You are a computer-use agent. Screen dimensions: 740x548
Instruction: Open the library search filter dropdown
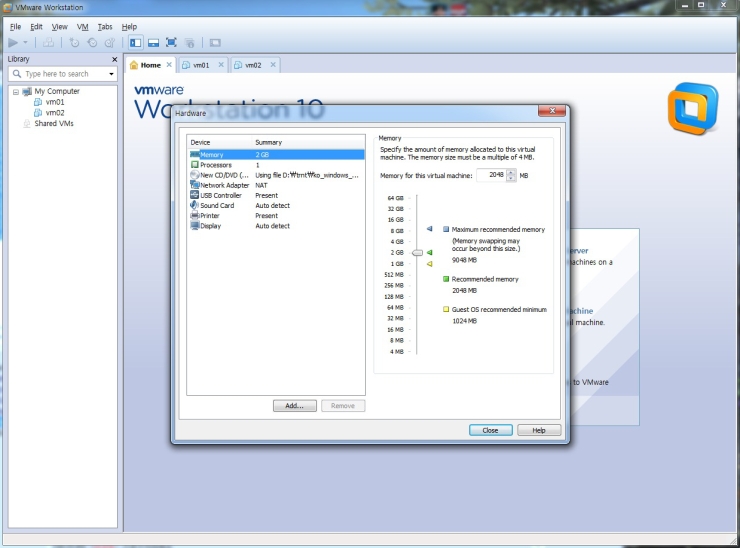click(112, 74)
